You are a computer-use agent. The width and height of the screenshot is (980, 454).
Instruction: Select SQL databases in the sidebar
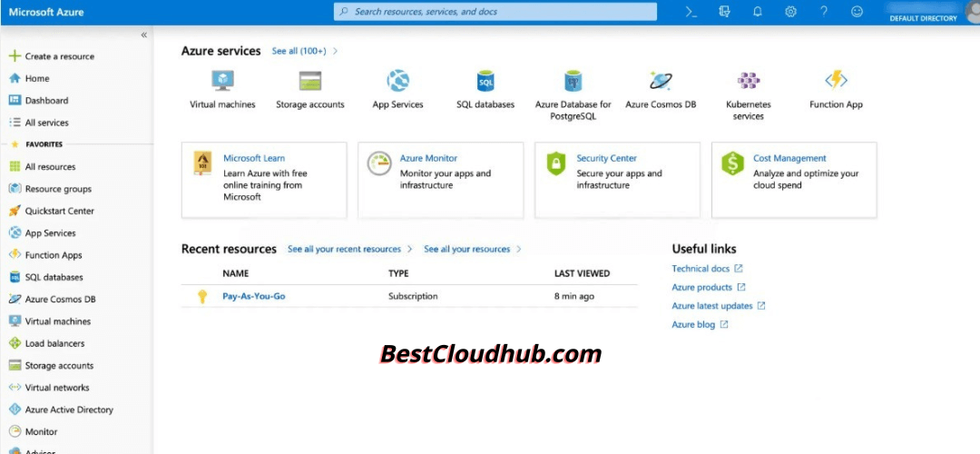pyautogui.click(x=54, y=277)
